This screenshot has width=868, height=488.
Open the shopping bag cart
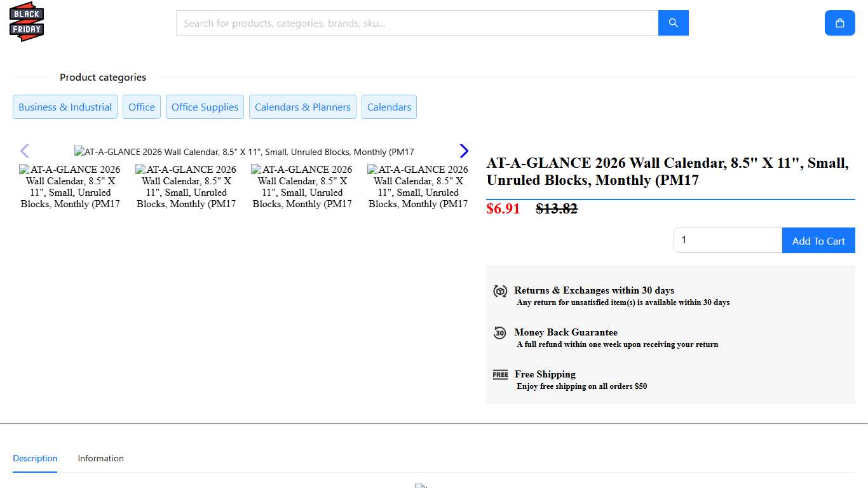[x=839, y=23]
